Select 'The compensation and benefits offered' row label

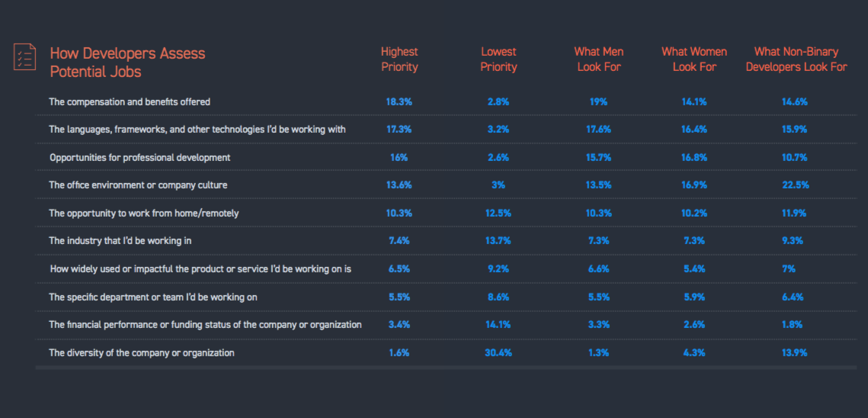pyautogui.click(x=130, y=101)
